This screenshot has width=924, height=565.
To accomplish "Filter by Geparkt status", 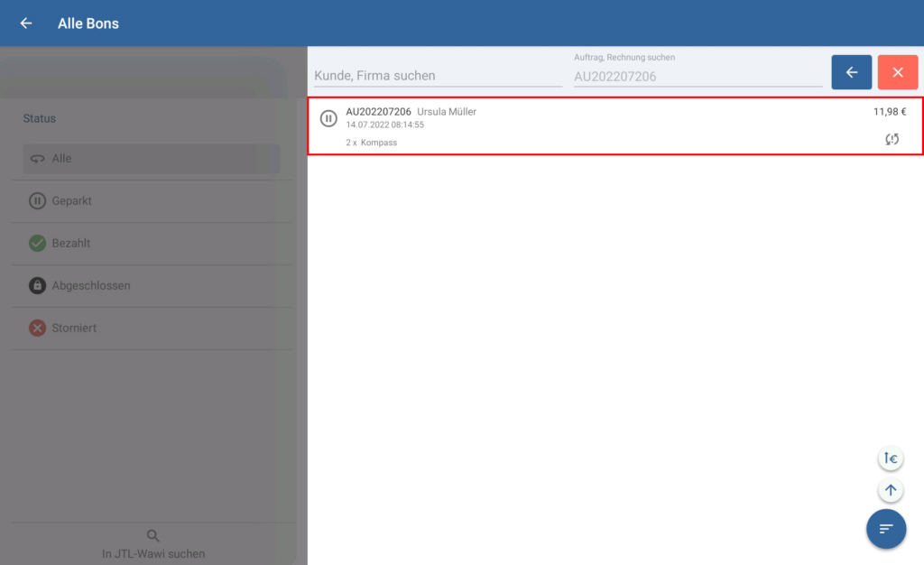I will [x=72, y=201].
